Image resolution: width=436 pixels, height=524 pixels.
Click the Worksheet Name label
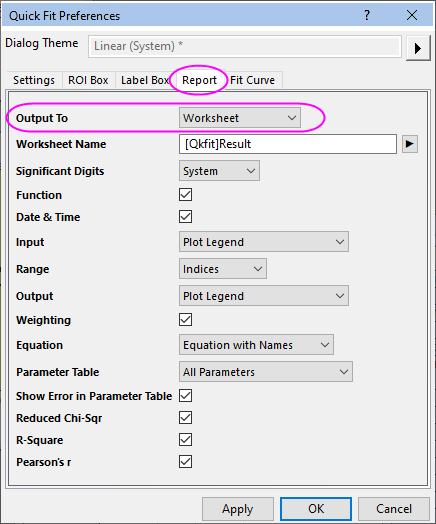pyautogui.click(x=61, y=144)
